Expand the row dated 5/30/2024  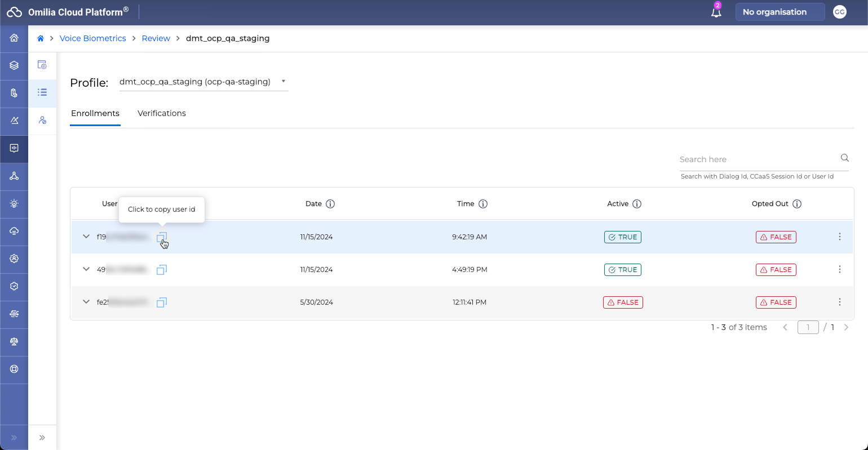coord(86,302)
